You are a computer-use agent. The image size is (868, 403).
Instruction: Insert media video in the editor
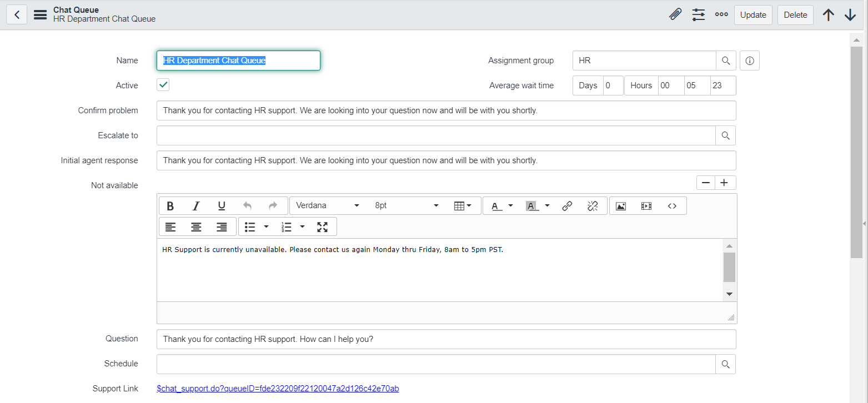(x=646, y=206)
